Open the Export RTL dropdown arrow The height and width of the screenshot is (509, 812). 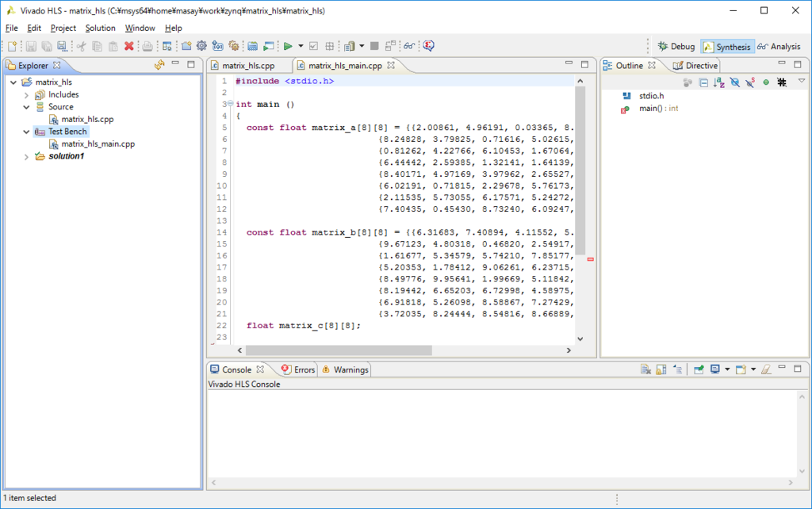click(x=362, y=46)
